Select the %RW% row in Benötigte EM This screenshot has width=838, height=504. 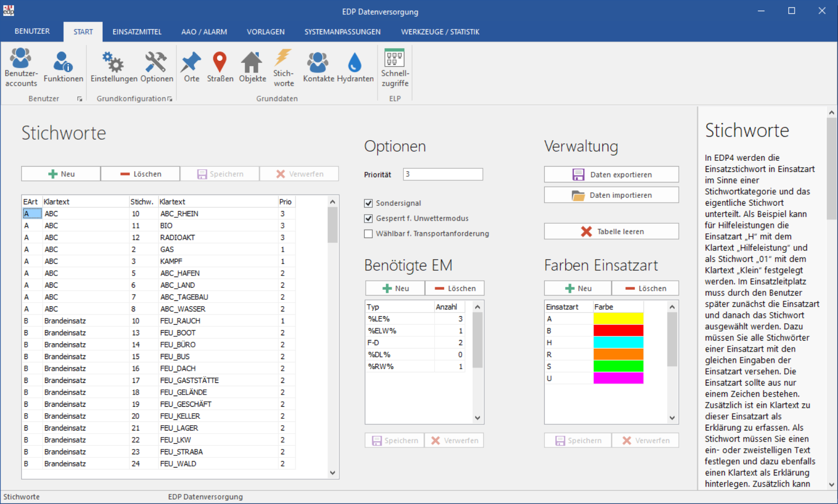416,366
